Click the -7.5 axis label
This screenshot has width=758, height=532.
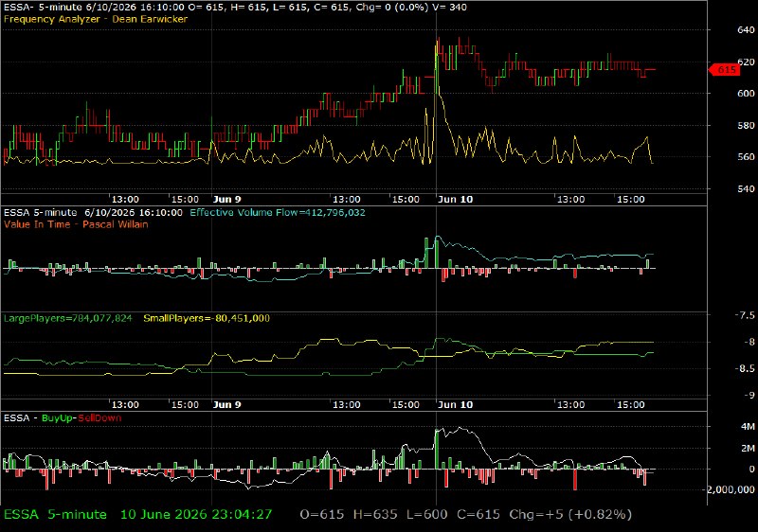745,315
